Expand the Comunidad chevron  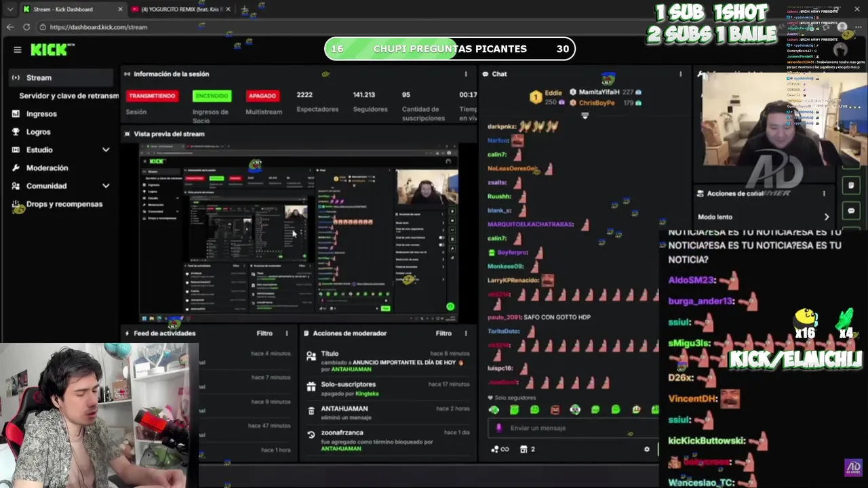pos(106,186)
